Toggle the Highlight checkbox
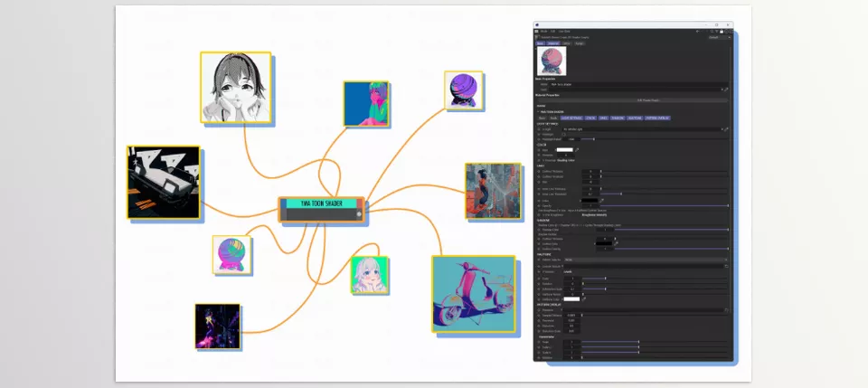This screenshot has height=388, width=868. pos(564,135)
